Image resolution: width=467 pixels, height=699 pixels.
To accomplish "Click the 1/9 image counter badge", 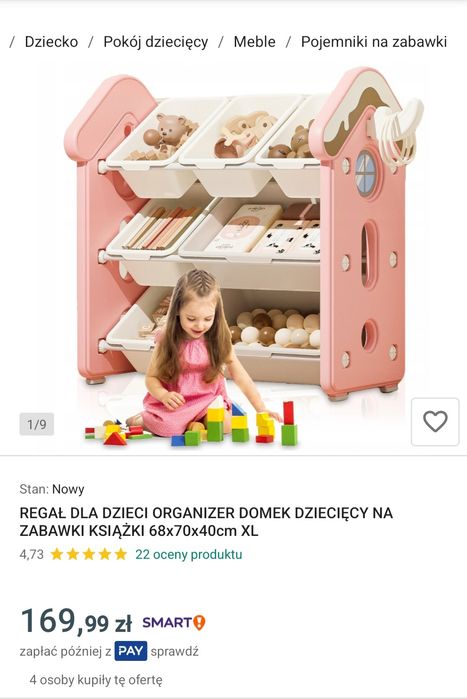I will 37,424.
